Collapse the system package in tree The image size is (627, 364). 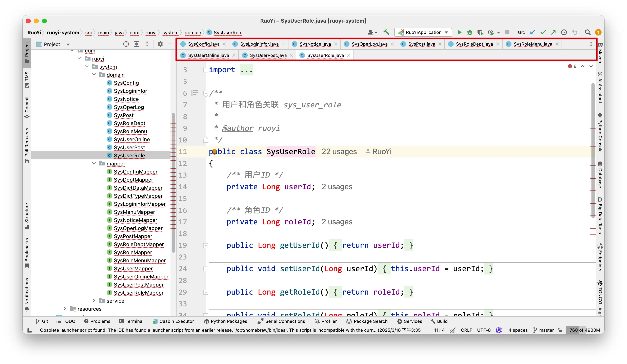87,66
